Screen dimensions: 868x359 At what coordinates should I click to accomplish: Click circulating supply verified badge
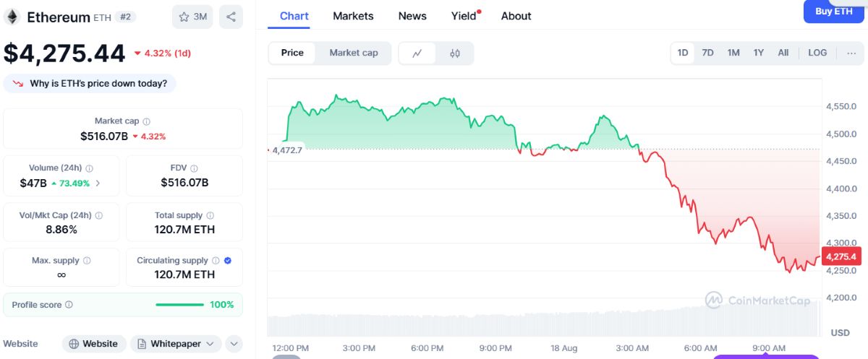pos(228,260)
